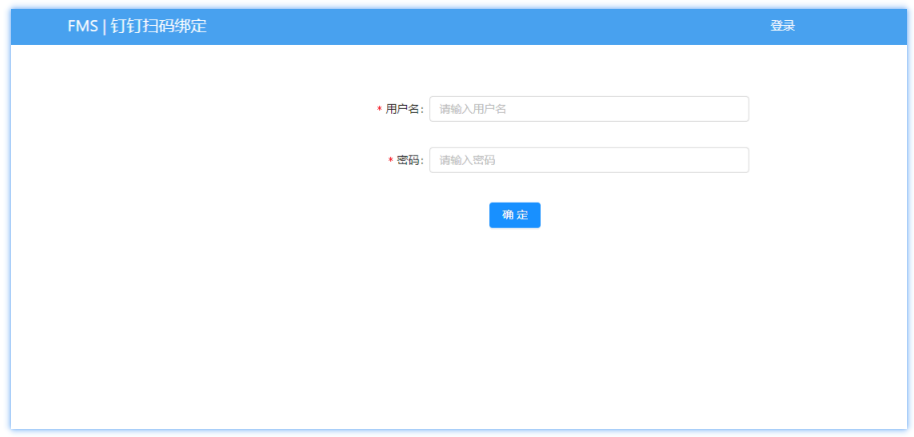Screen dimensions: 914x437
Task: Click red asterisk beside 密码
Action: (390, 161)
